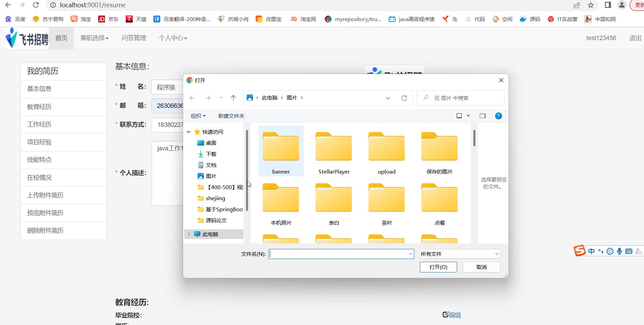
Task: Toggle Sogou IME punctuation mode
Action: 601,251
